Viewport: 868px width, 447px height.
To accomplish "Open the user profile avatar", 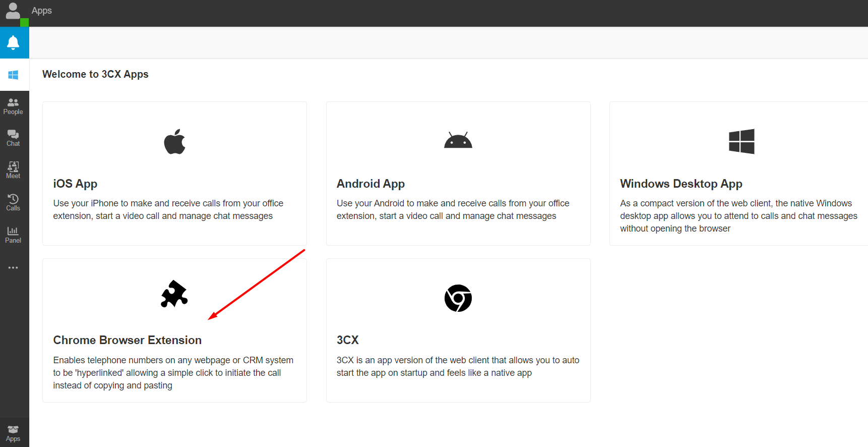I will pyautogui.click(x=13, y=11).
